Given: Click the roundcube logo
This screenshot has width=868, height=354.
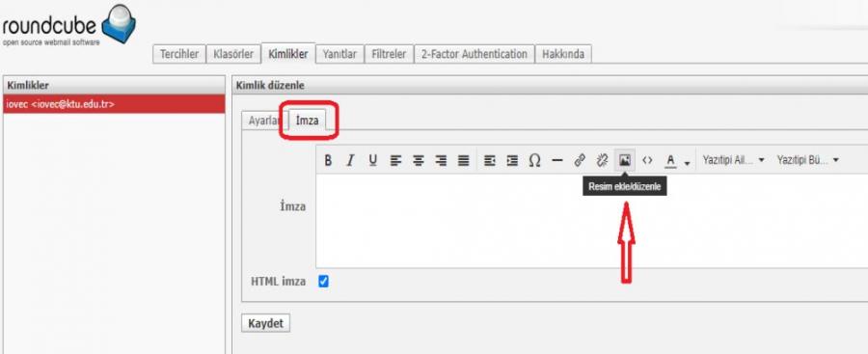Looking at the screenshot, I should coord(68,25).
